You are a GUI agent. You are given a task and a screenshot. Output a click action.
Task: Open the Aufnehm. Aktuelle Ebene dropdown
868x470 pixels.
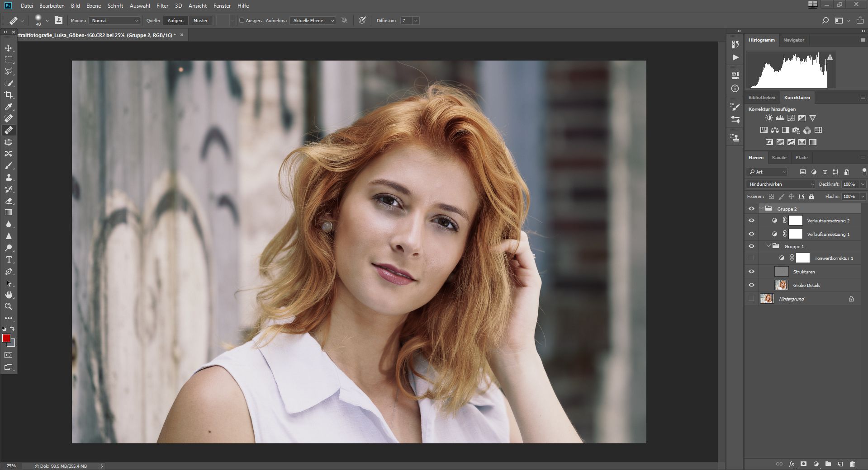coord(313,20)
